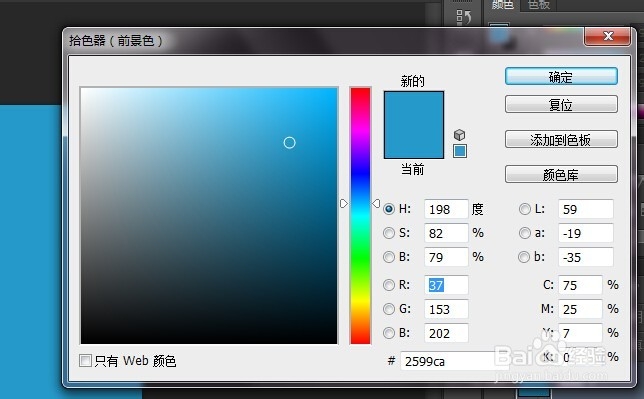Select the Lab b radio button

click(x=524, y=257)
